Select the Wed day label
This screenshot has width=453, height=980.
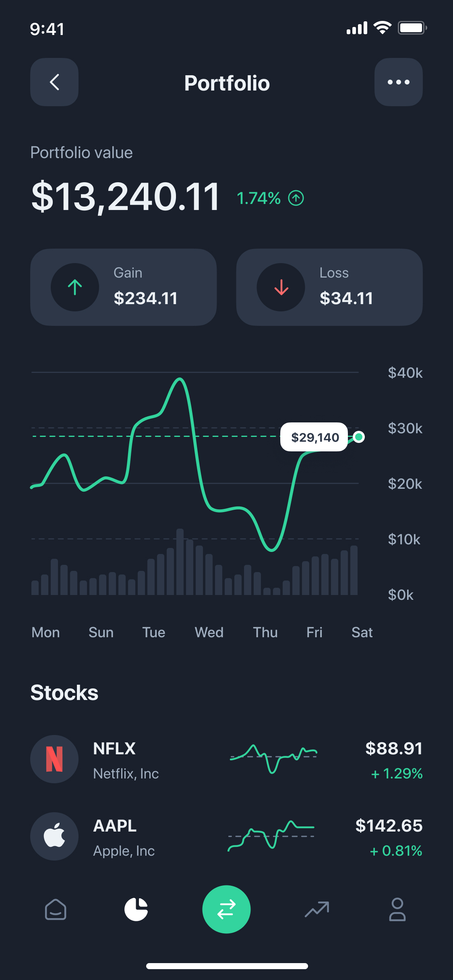[x=209, y=632]
